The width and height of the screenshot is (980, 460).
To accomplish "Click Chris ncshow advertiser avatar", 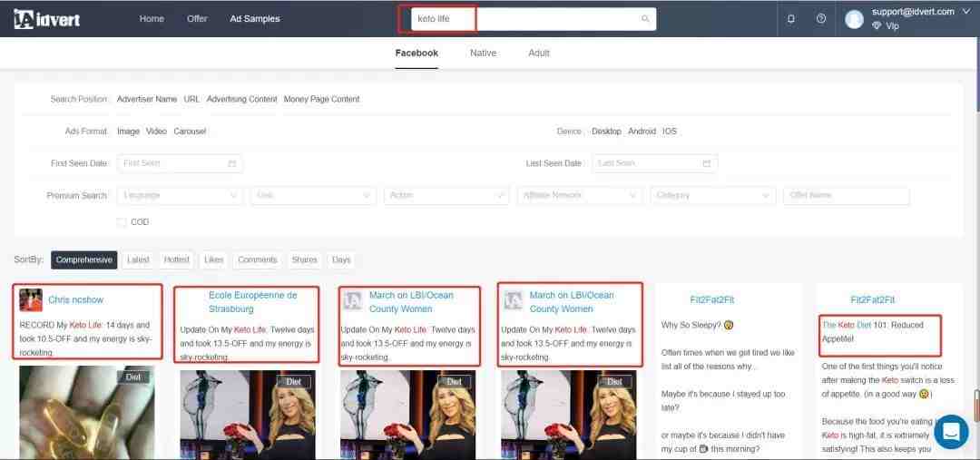I will point(31,300).
